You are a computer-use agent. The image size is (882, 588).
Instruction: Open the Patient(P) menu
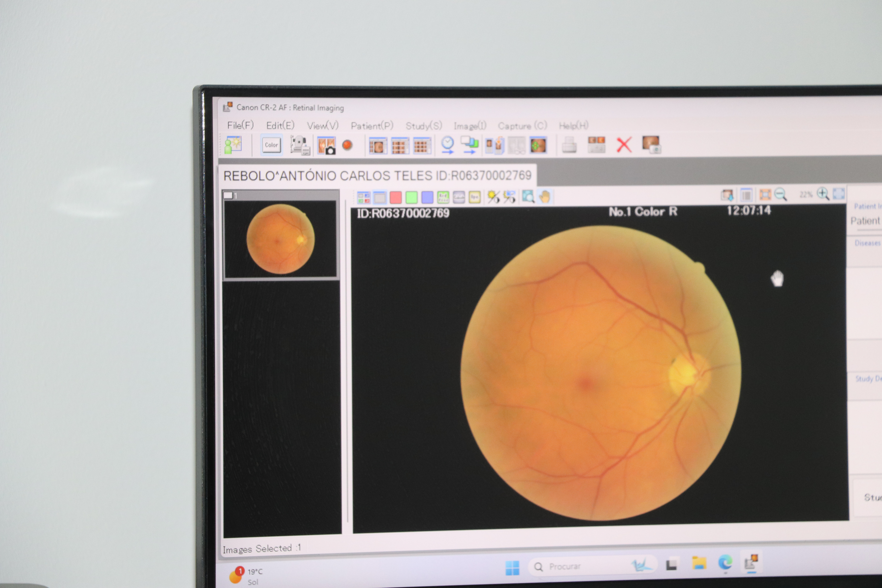372,126
